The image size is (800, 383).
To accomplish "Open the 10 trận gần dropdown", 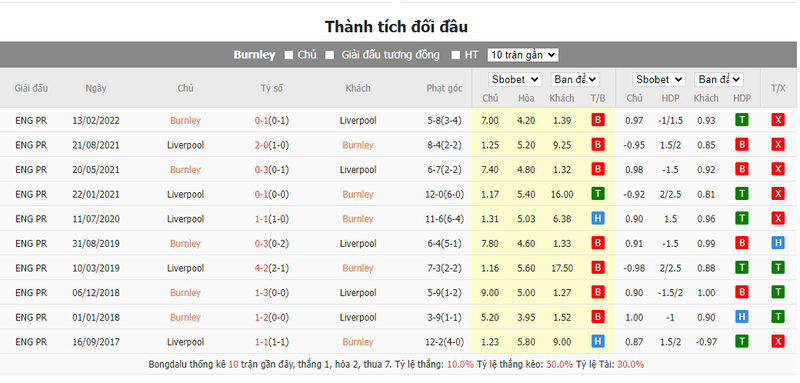I will pyautogui.click(x=523, y=55).
